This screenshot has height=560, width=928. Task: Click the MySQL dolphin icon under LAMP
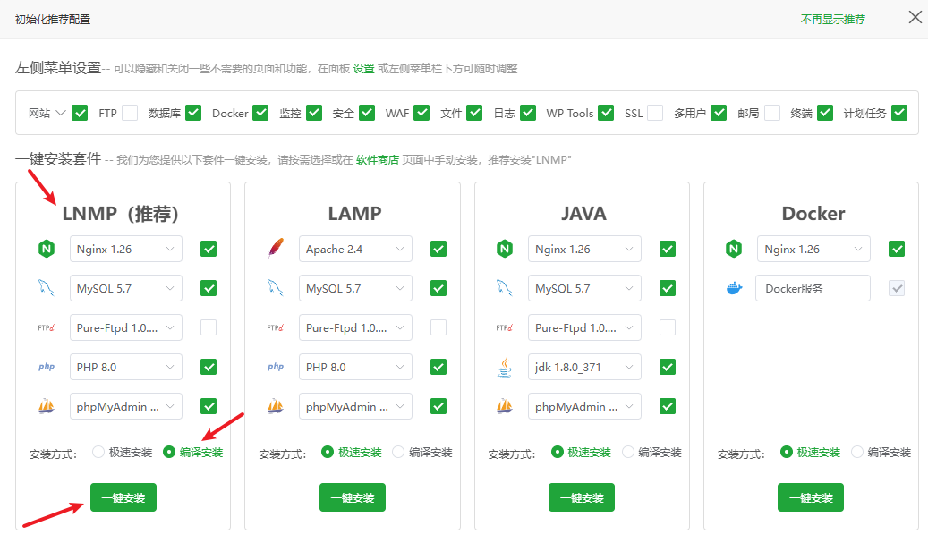click(x=275, y=288)
